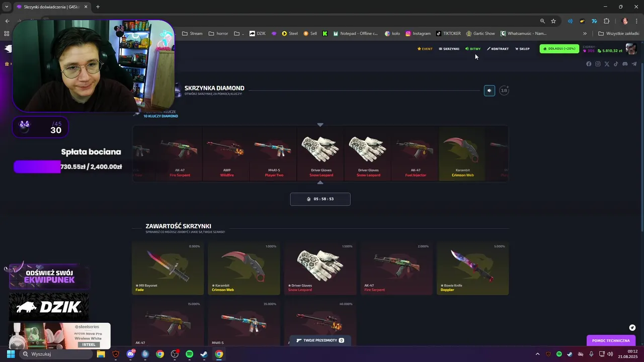Image resolution: width=644 pixels, height=362 pixels.
Task: Open the Facebook social icon
Action: point(589,64)
